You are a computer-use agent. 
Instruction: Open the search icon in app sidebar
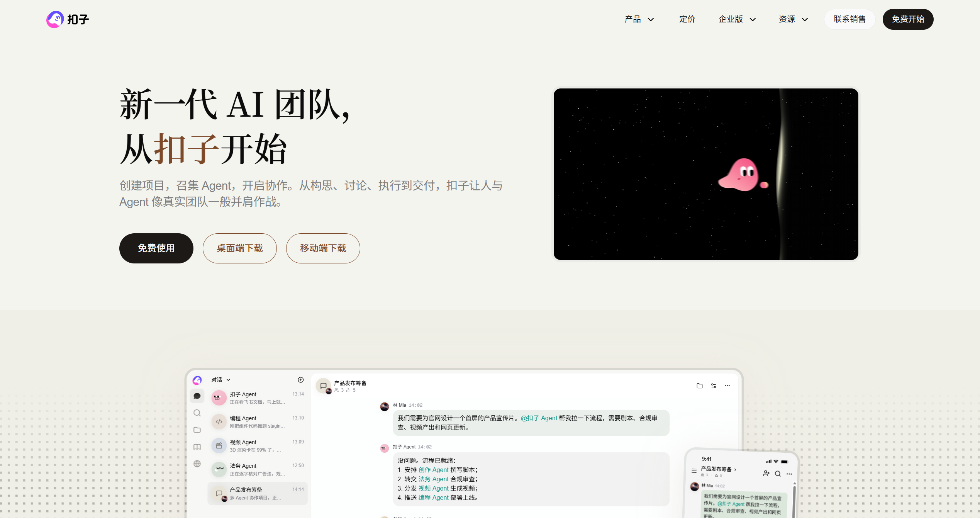click(197, 413)
